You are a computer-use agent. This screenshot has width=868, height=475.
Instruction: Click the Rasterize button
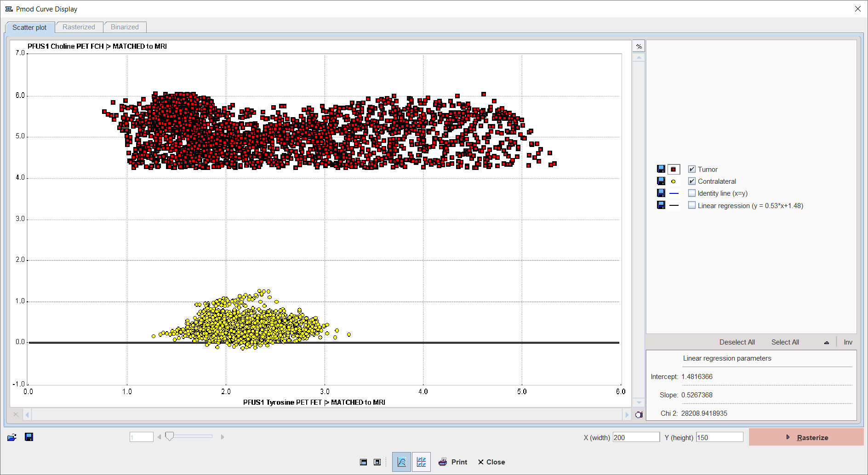tap(806, 437)
